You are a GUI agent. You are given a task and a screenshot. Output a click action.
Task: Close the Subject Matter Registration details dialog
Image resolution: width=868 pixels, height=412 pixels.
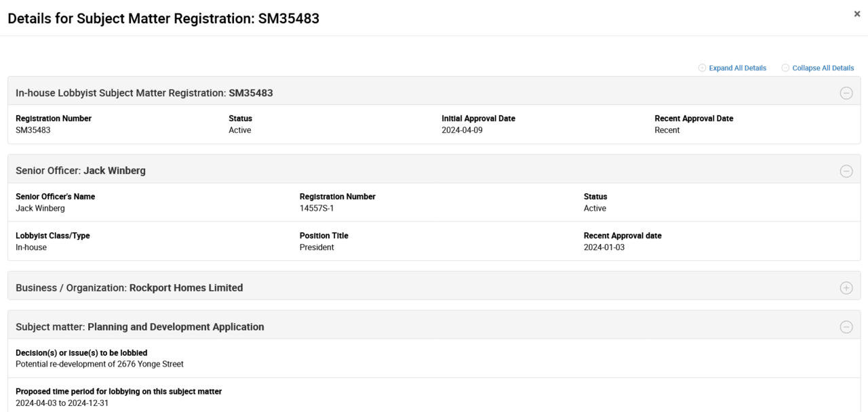click(857, 14)
